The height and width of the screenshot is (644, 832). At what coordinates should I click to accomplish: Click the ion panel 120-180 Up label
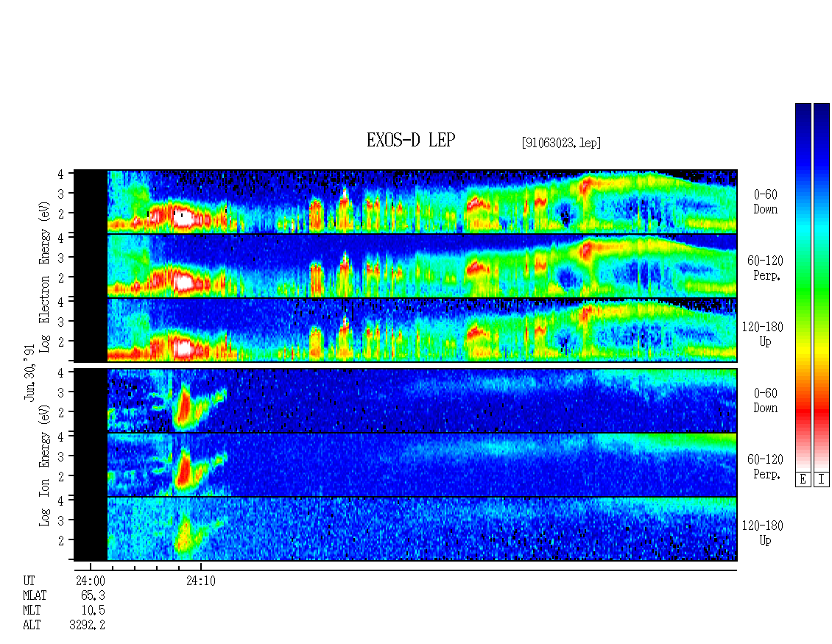tap(763, 533)
